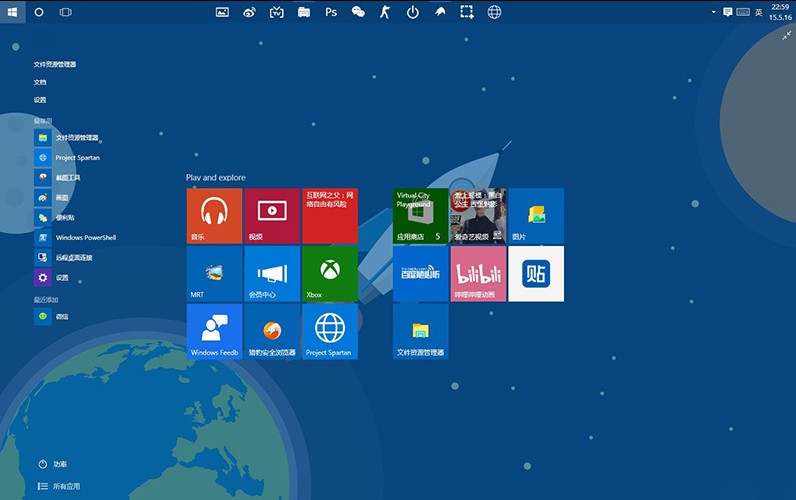Viewport: 796px width, 500px height.
Task: Open the Windows Feedback tile
Action: 214,331
